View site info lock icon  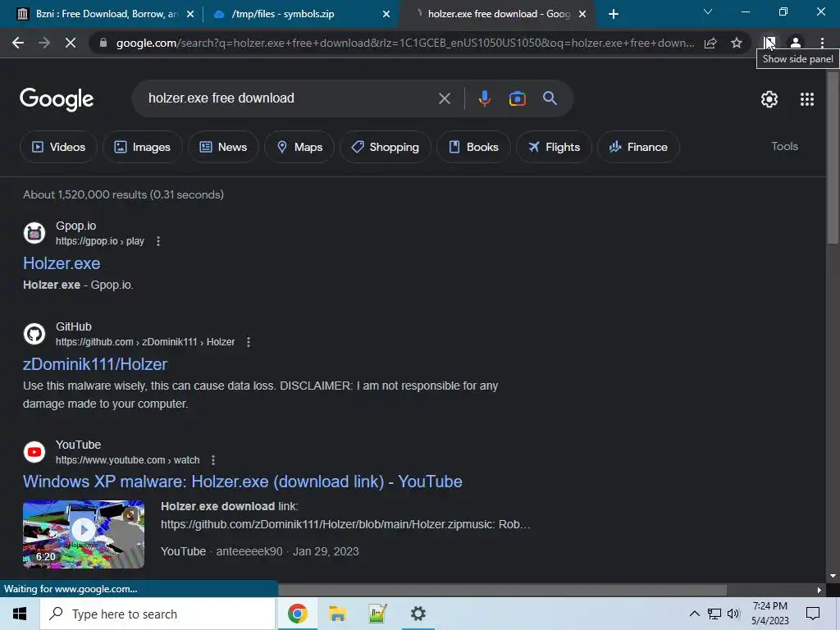coord(103,43)
